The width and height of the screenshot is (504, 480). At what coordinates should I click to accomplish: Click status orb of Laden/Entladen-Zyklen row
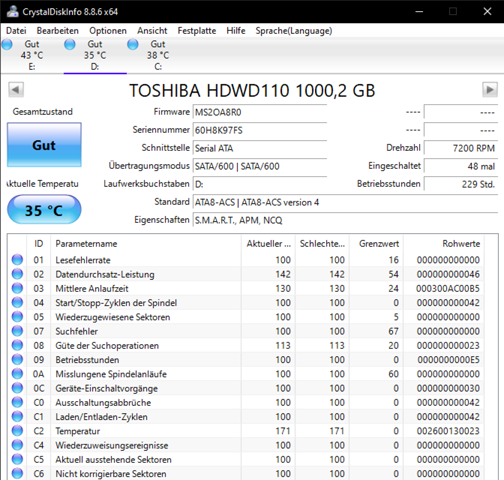click(17, 416)
